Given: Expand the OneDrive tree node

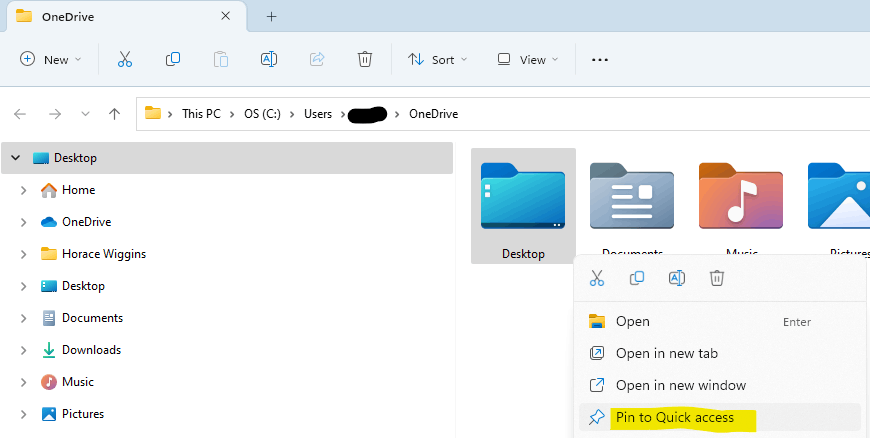Looking at the screenshot, I should pos(23,223).
